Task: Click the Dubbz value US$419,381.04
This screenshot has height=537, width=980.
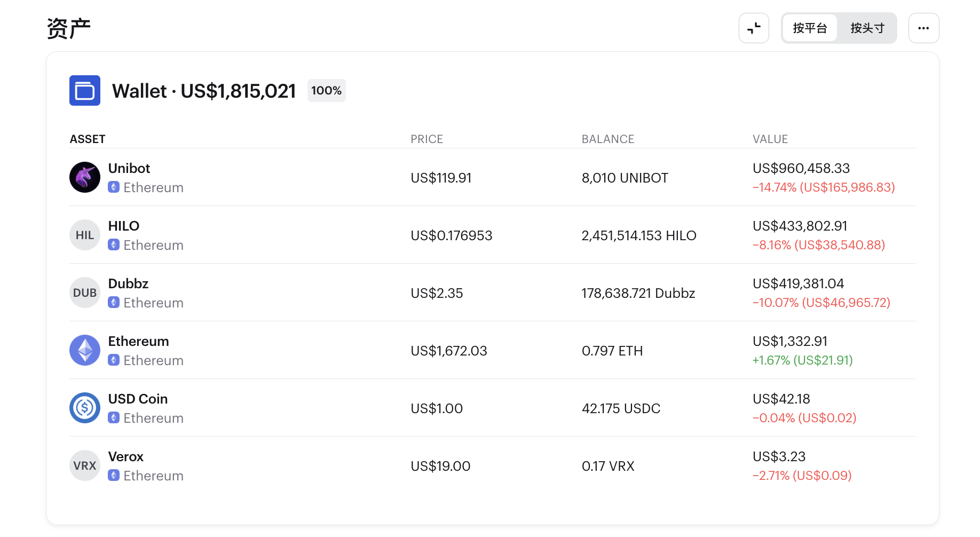Action: coord(798,284)
